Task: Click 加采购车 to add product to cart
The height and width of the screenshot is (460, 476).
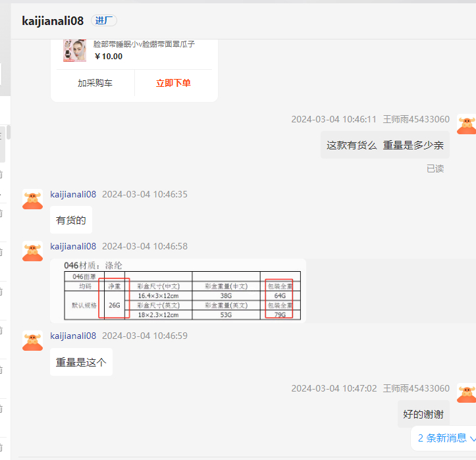Action: coord(95,84)
